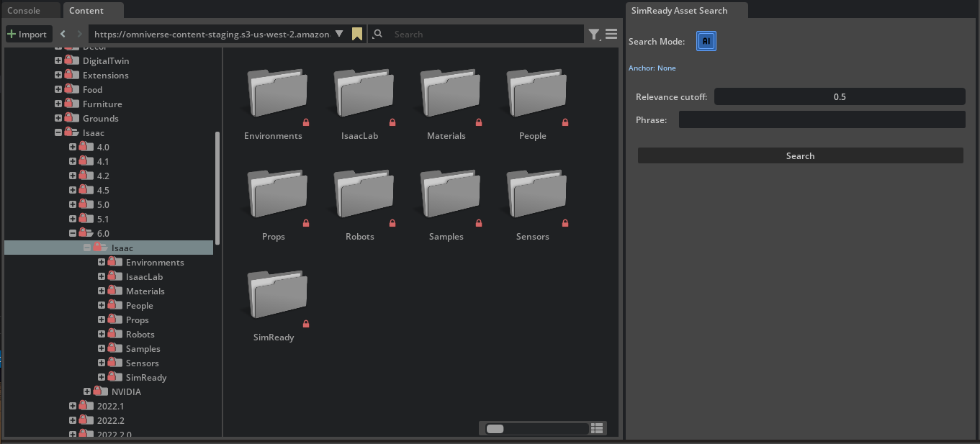Select SimReady in the folder tree
980x444 pixels.
146,378
